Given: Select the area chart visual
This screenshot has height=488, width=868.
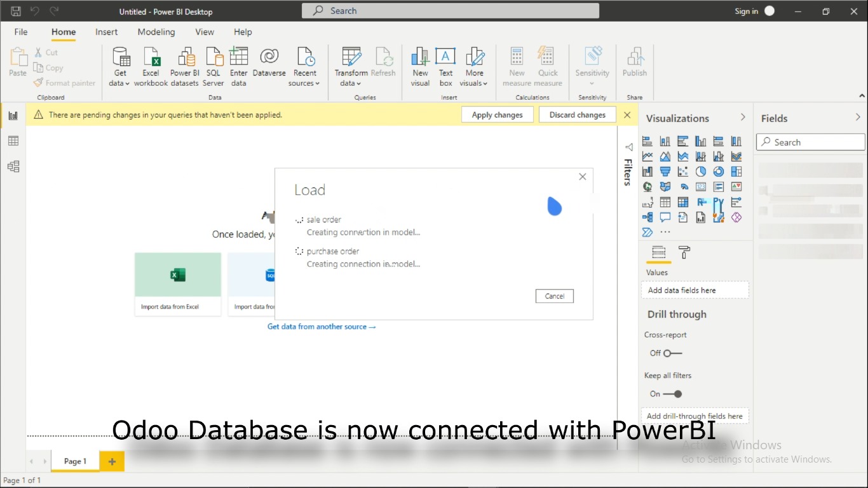Looking at the screenshot, I should tap(665, 156).
